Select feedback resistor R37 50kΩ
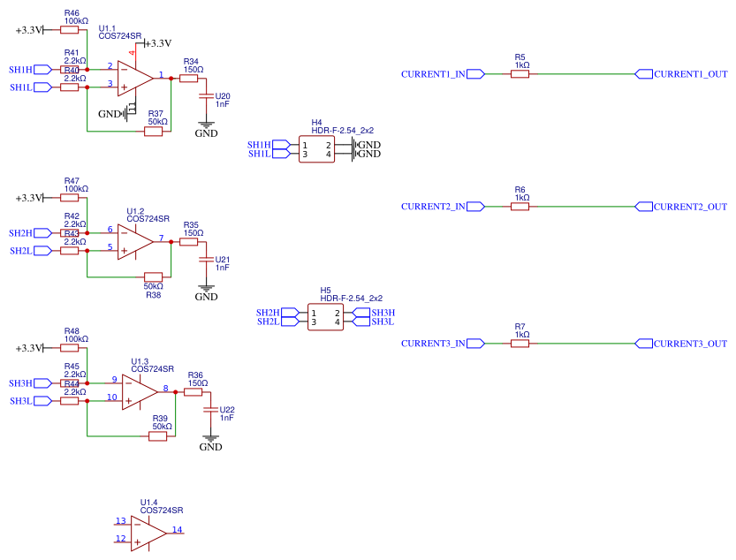Image resolution: width=736 pixels, height=560 pixels. pos(153,132)
